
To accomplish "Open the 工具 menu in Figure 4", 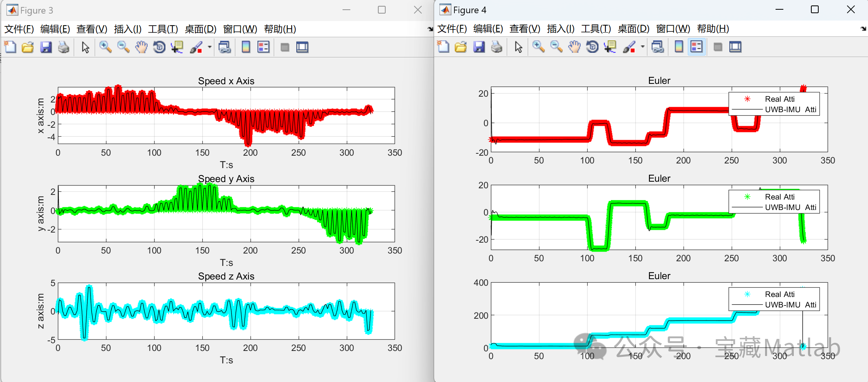I will 596,29.
